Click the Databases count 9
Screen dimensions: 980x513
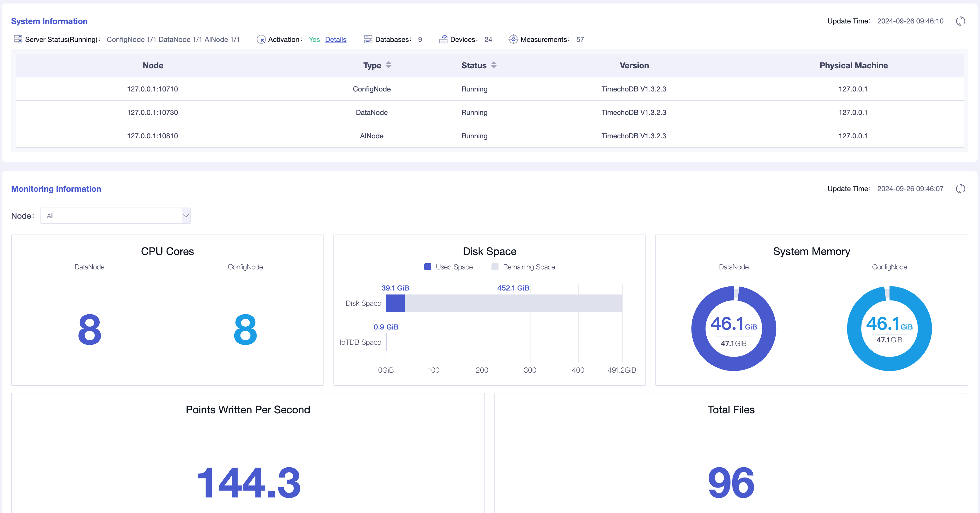(x=420, y=40)
